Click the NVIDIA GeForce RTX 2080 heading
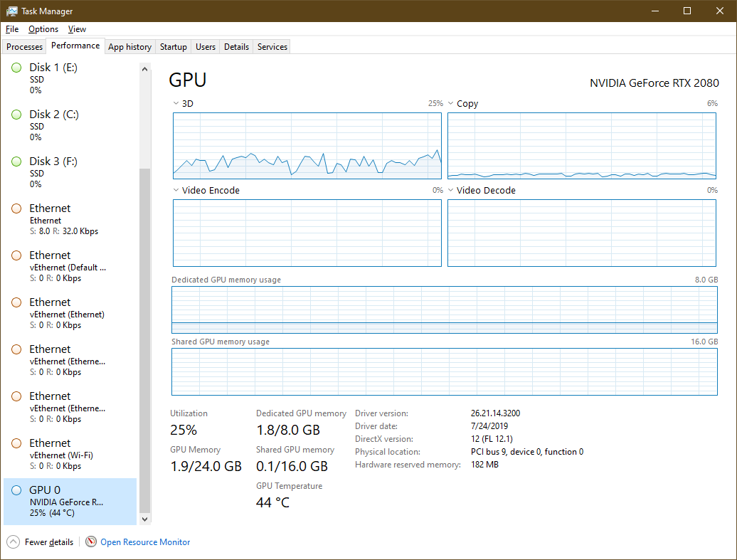 click(654, 83)
